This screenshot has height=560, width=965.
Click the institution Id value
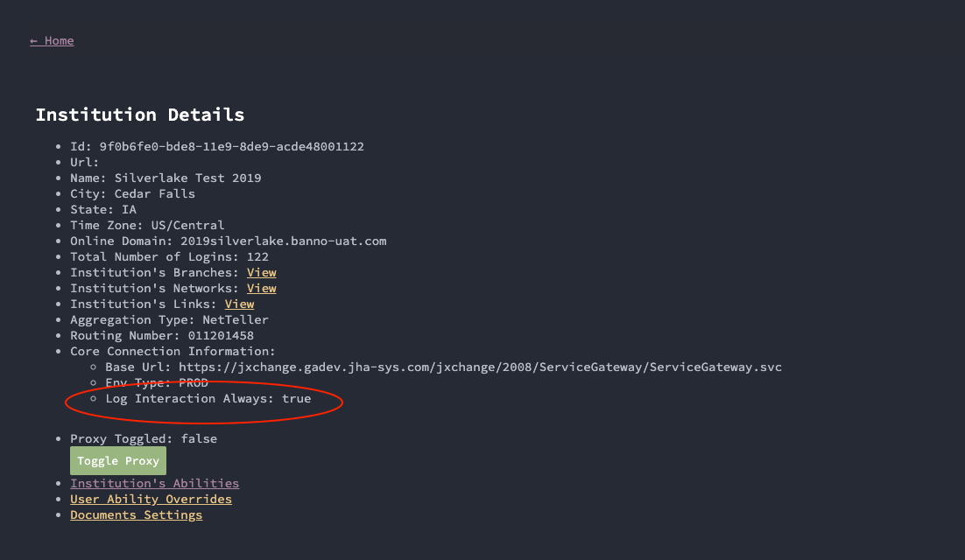point(231,147)
